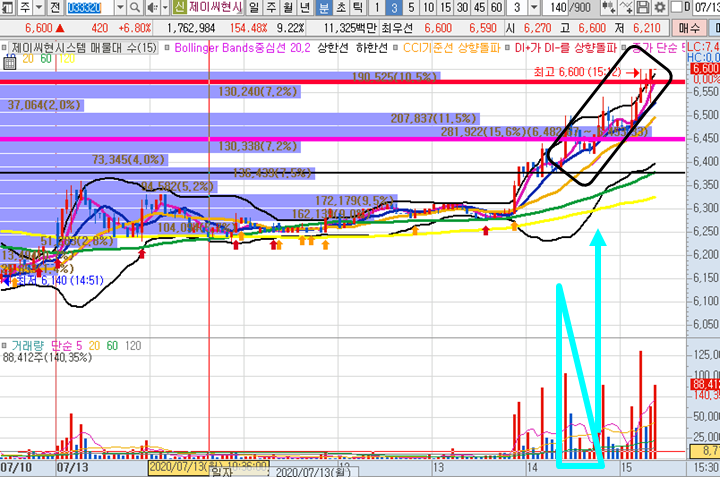Switch chart to weekly 주 period
The image size is (720, 477).
(x=271, y=7)
